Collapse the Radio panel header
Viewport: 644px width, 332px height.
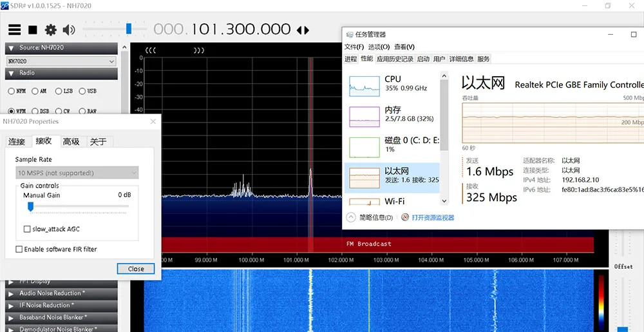point(62,73)
